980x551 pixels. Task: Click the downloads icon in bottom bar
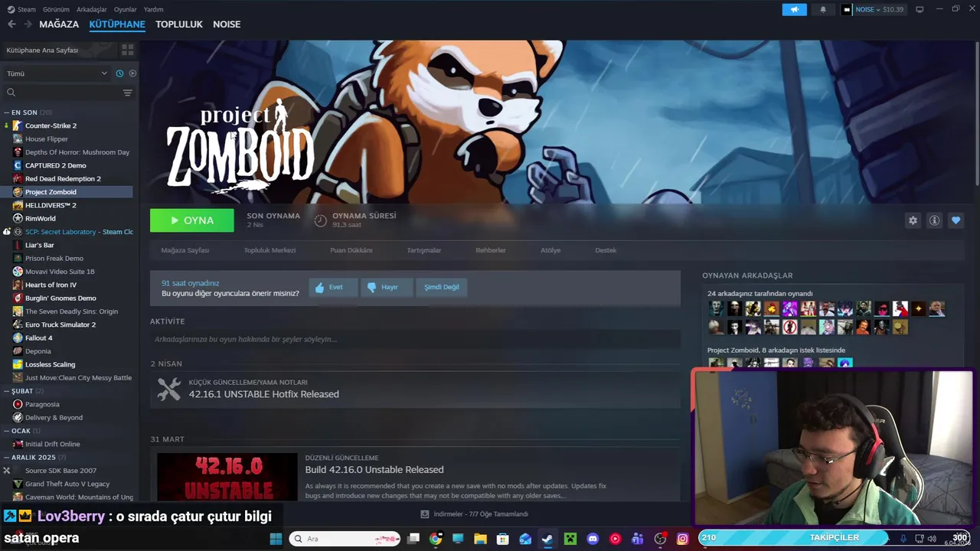coord(425,514)
